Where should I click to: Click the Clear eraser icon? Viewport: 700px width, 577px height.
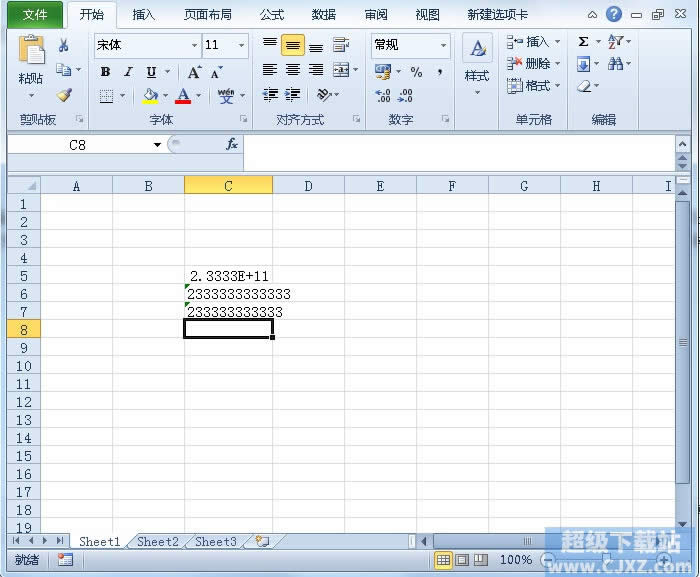click(x=584, y=86)
